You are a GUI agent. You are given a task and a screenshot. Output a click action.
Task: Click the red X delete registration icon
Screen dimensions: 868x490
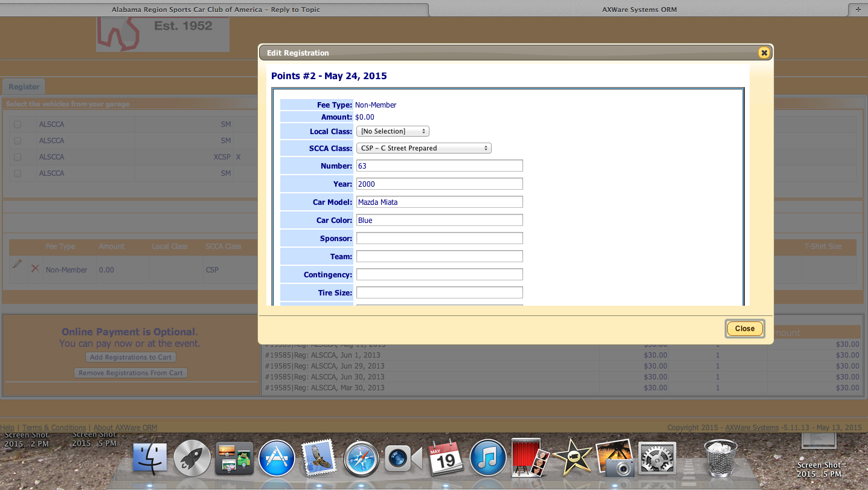pos(36,269)
